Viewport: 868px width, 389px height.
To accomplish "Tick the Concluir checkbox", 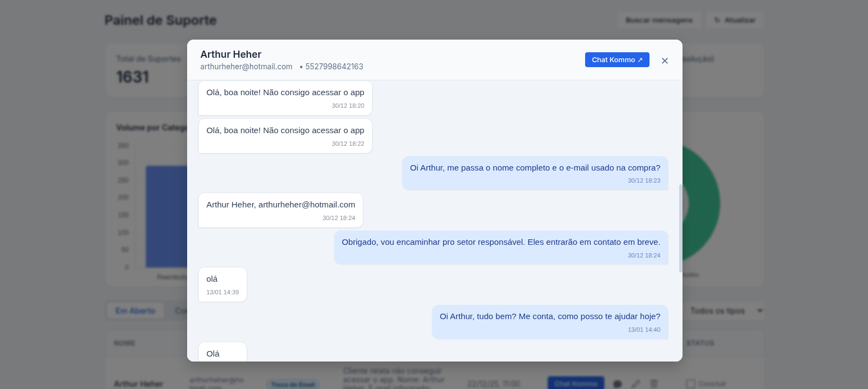I will click(690, 383).
